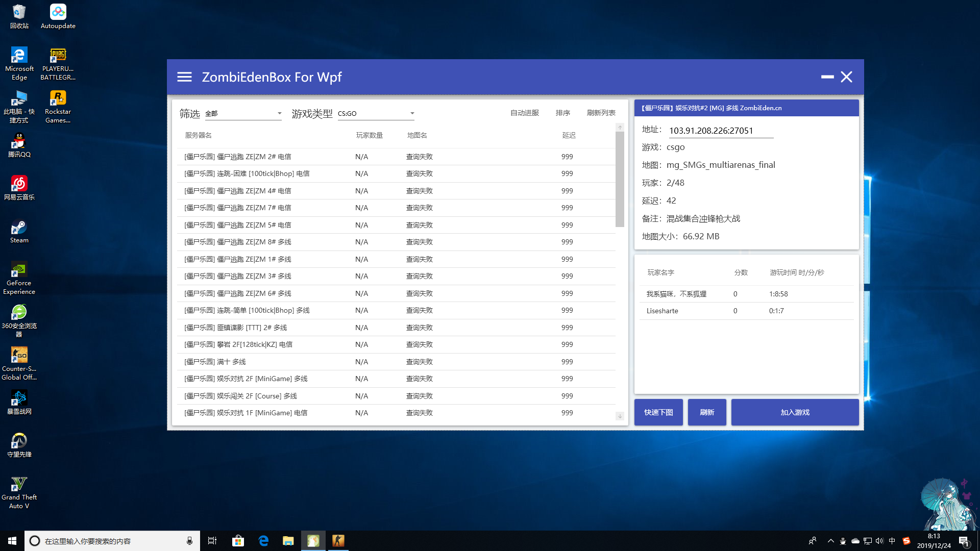The height and width of the screenshot is (551, 980).
Task: Click the server address input field
Action: pyautogui.click(x=721, y=131)
